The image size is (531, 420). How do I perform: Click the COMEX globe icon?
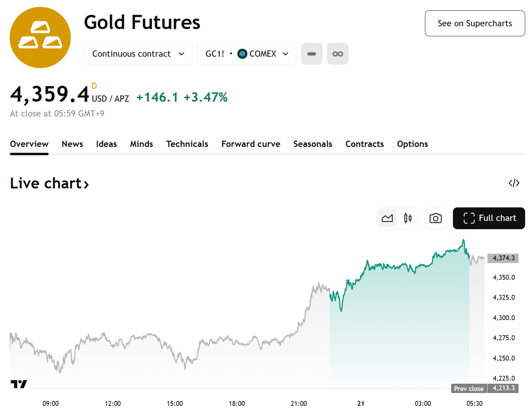click(x=242, y=54)
